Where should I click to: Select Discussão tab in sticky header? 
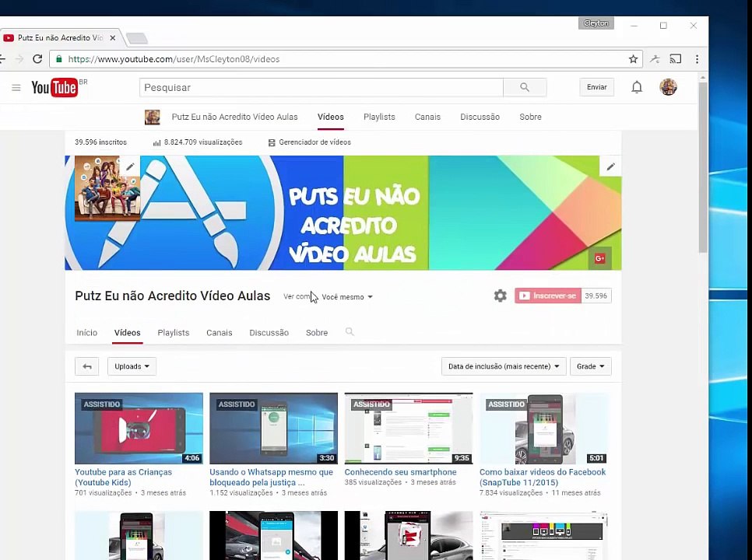(480, 117)
